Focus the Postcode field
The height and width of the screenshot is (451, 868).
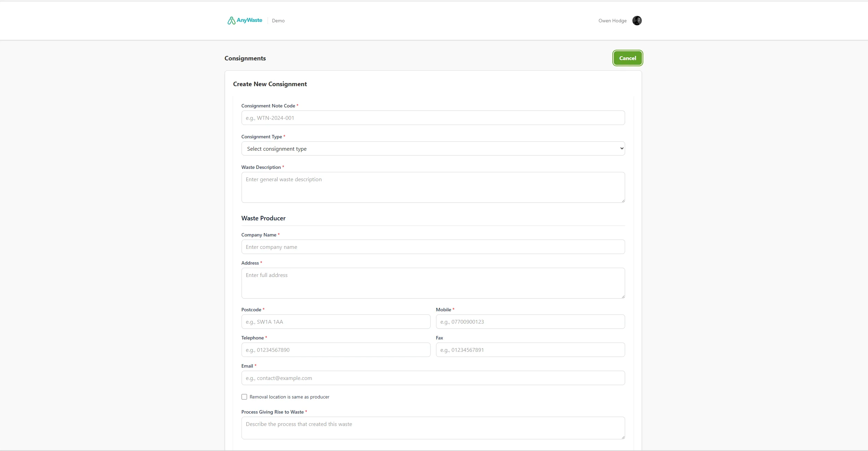coord(336,322)
